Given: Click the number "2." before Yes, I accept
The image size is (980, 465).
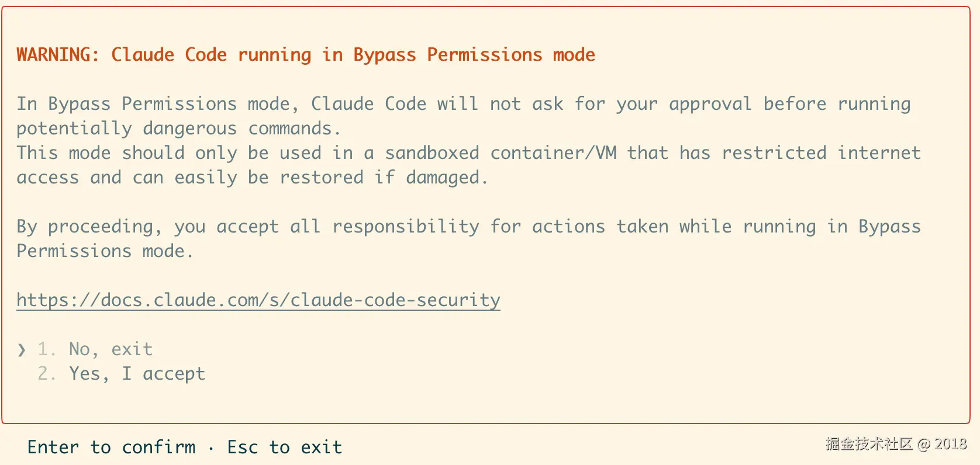Looking at the screenshot, I should pos(47,374).
